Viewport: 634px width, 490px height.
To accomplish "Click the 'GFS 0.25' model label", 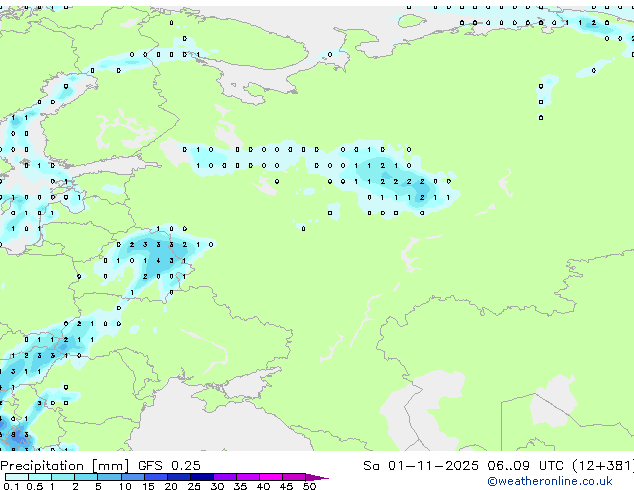I will click(x=169, y=466).
